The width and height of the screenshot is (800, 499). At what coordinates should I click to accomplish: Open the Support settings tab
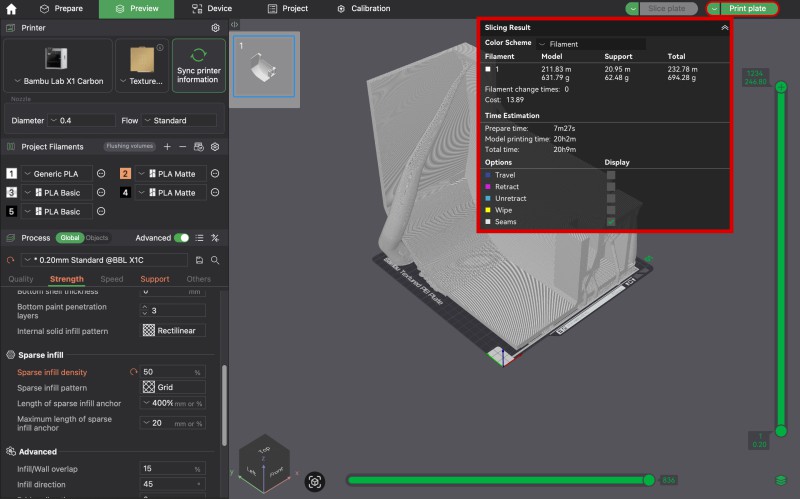click(155, 279)
